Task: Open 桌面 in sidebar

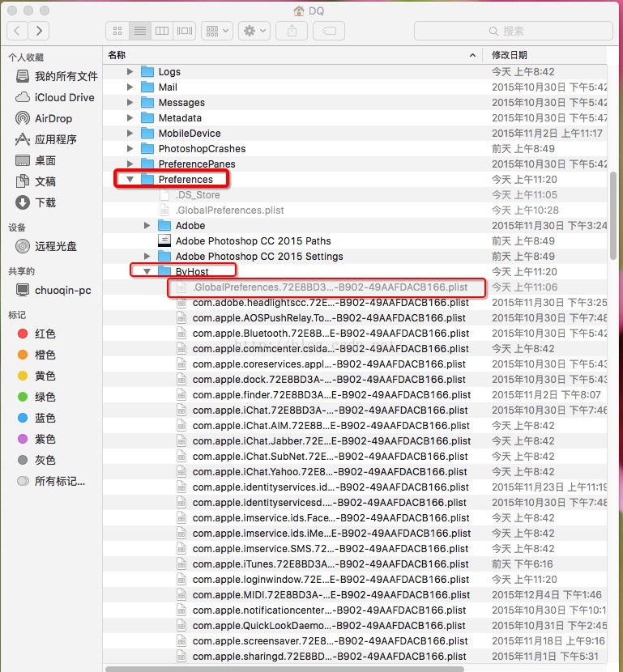Action: coord(36,160)
